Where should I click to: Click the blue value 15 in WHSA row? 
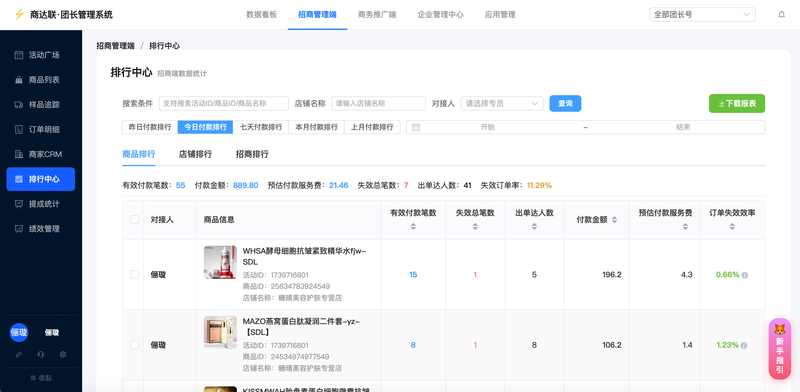tap(413, 275)
